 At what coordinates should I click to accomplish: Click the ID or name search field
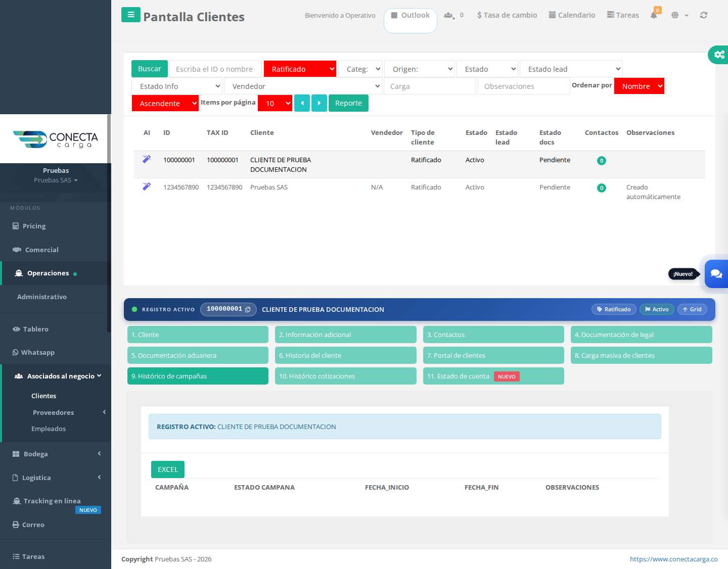[215, 69]
